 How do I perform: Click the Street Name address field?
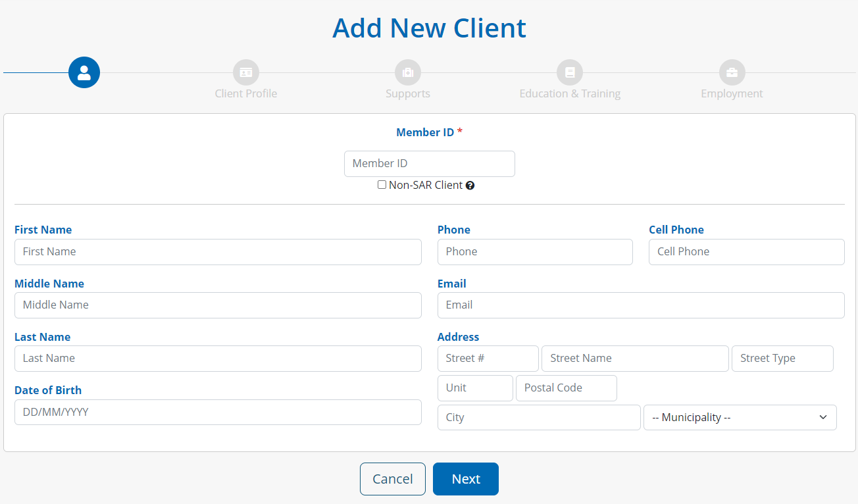point(634,359)
